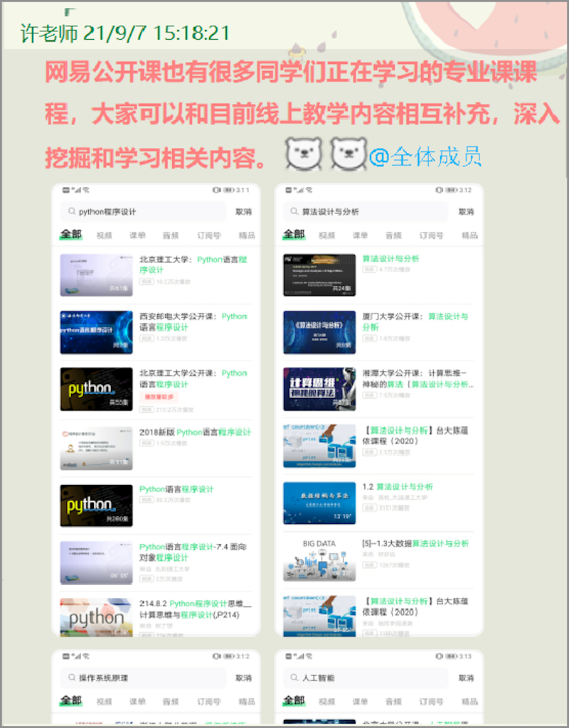Open the 2018新版 Python语言程序设计 course title
This screenshot has width=569, height=728.
tap(195, 432)
